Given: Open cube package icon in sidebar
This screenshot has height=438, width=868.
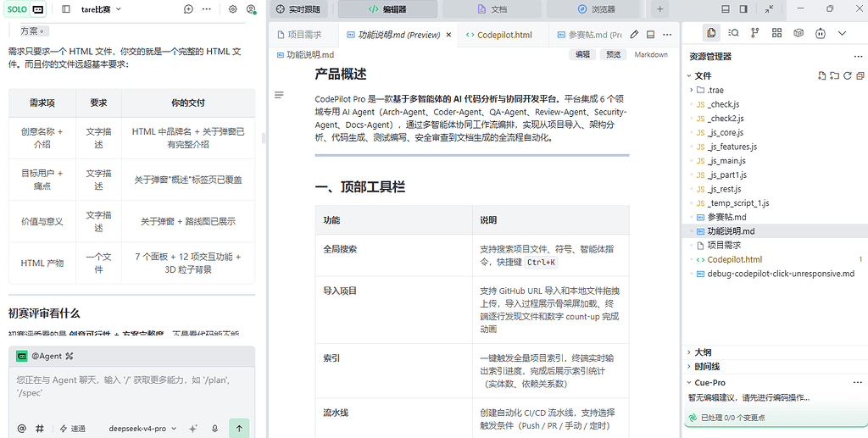Looking at the screenshot, I should 798,33.
